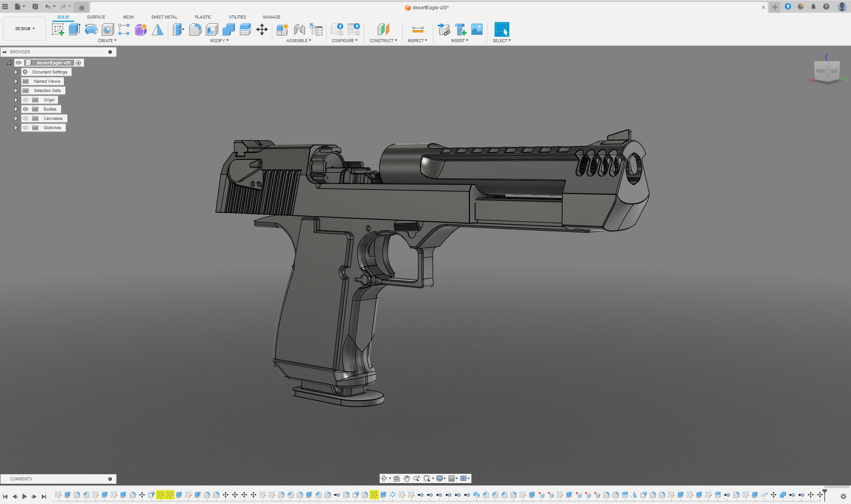Open the Change Parameters table icon
The width and height of the screenshot is (851, 504).
pos(316,29)
